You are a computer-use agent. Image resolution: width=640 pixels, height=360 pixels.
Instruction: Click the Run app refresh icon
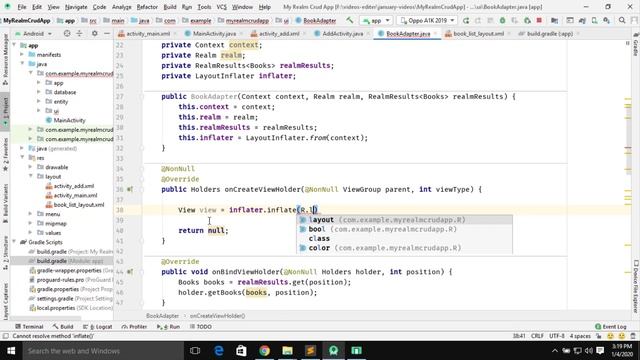point(466,20)
